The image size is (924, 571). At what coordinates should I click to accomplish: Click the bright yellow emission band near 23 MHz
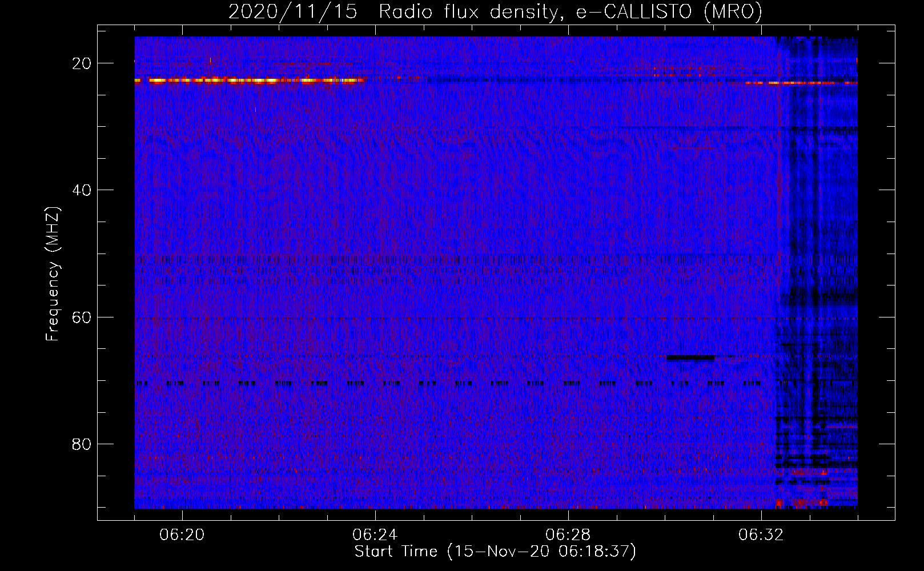[x=250, y=81]
